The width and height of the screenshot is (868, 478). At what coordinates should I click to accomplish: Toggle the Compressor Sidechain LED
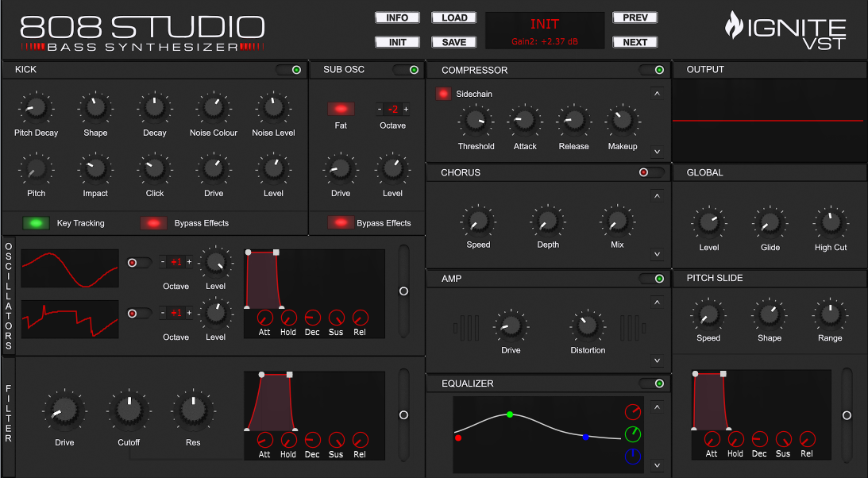coord(443,94)
